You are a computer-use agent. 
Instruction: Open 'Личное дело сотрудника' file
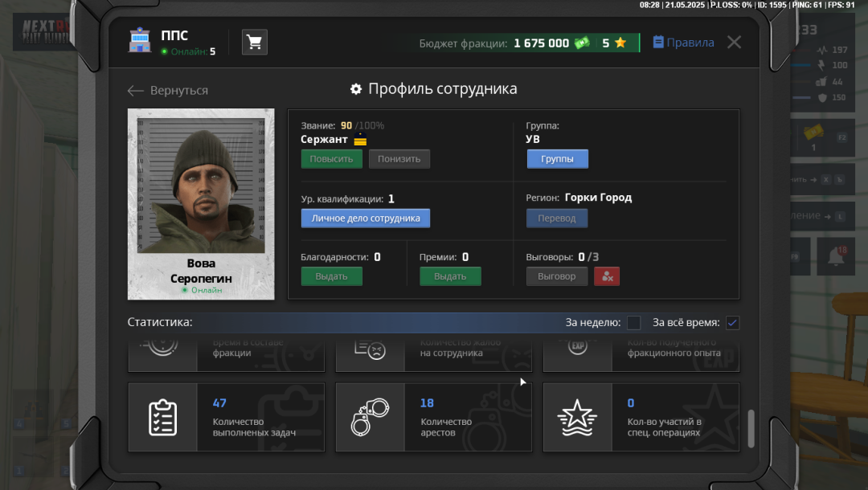[x=366, y=218]
